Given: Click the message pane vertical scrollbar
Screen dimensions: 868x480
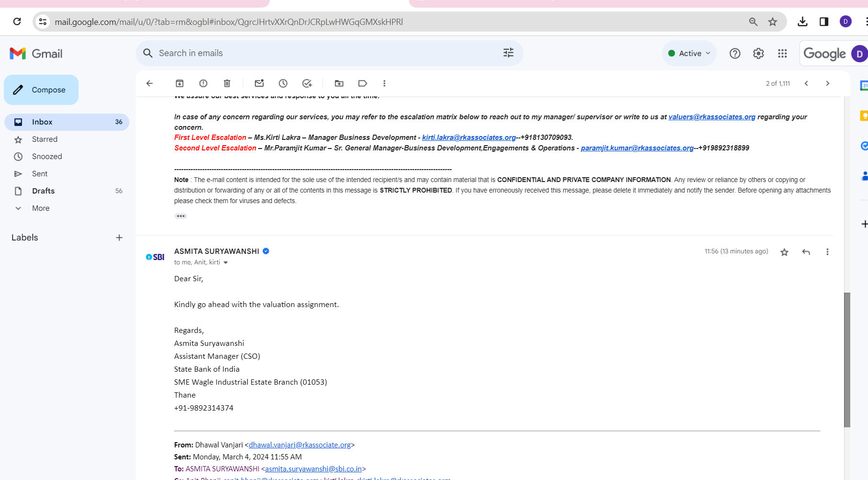Looking at the screenshot, I should (x=847, y=359).
